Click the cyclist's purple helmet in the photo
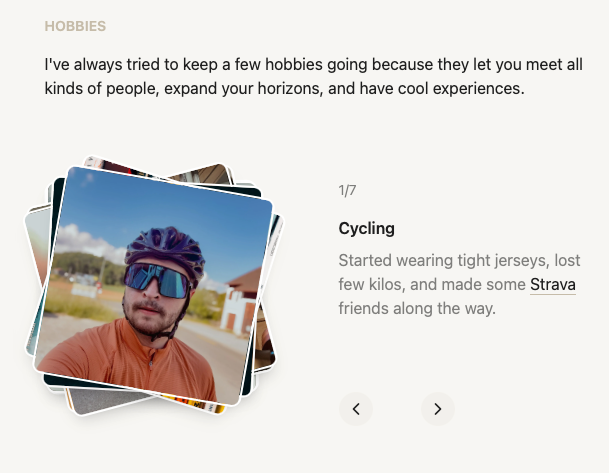 click(165, 249)
